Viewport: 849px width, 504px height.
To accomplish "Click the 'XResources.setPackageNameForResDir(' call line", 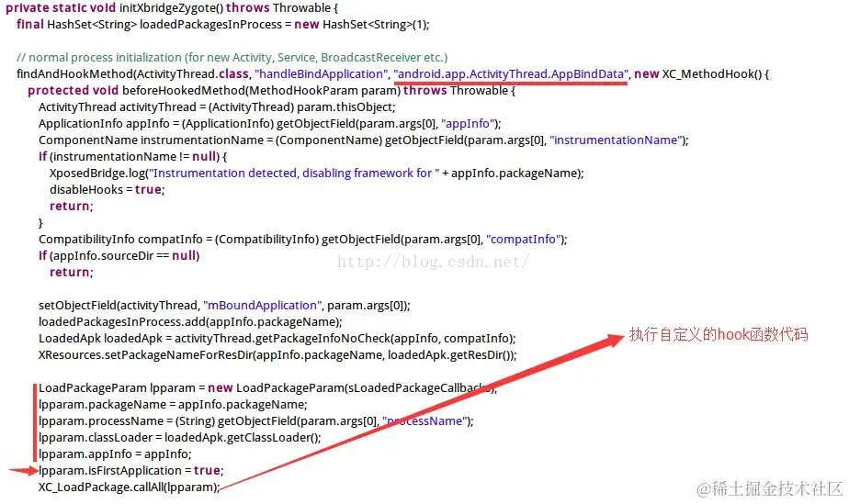I will point(277,355).
